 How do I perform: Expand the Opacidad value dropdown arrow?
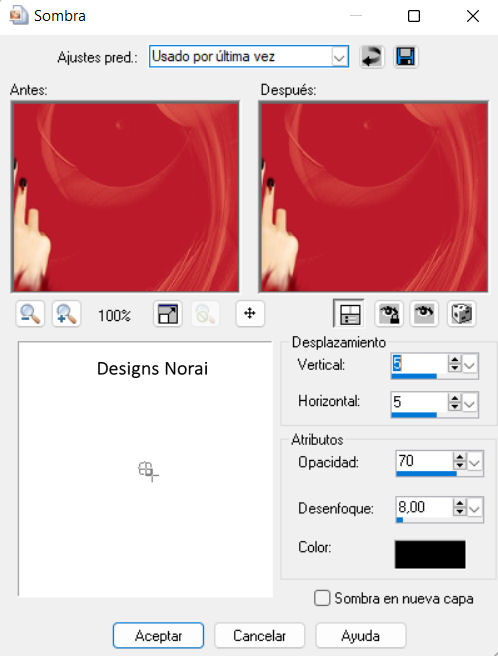[475, 463]
